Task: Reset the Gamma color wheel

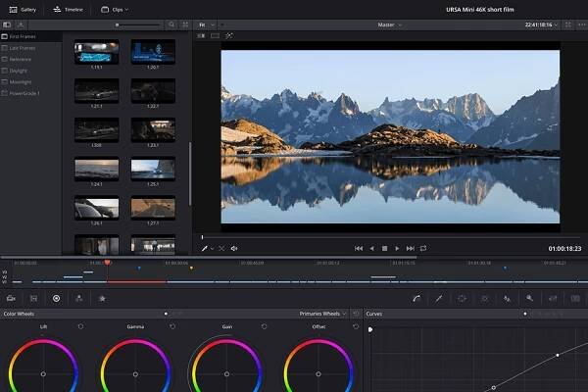Action: 172,326
